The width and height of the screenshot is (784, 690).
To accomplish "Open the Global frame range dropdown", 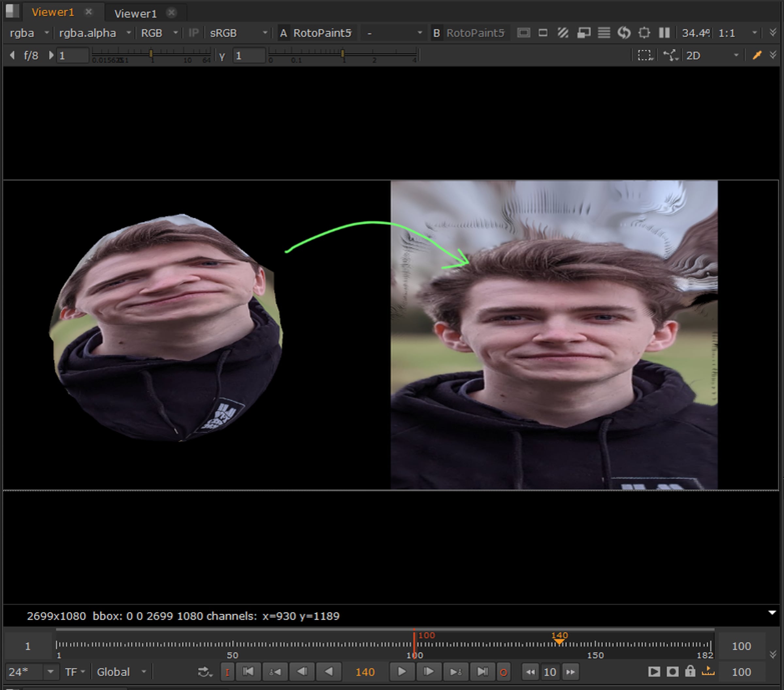I will (x=121, y=672).
